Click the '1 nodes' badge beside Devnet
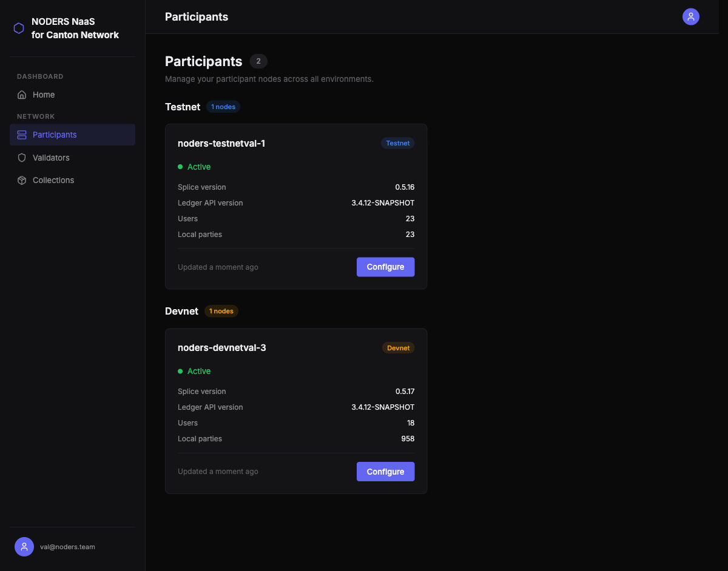Screen dimensions: 728x571 pos(221,311)
